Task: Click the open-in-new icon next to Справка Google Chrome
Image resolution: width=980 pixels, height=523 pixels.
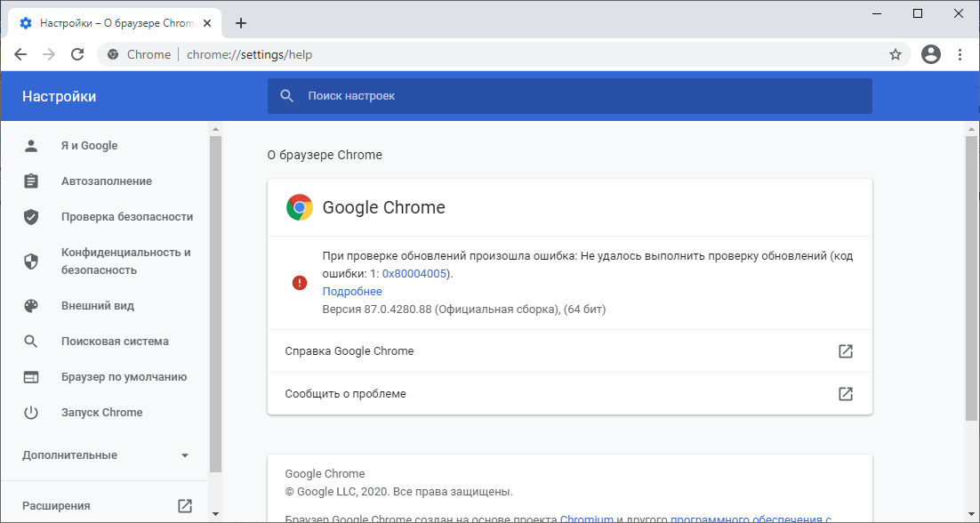Action: (x=846, y=351)
